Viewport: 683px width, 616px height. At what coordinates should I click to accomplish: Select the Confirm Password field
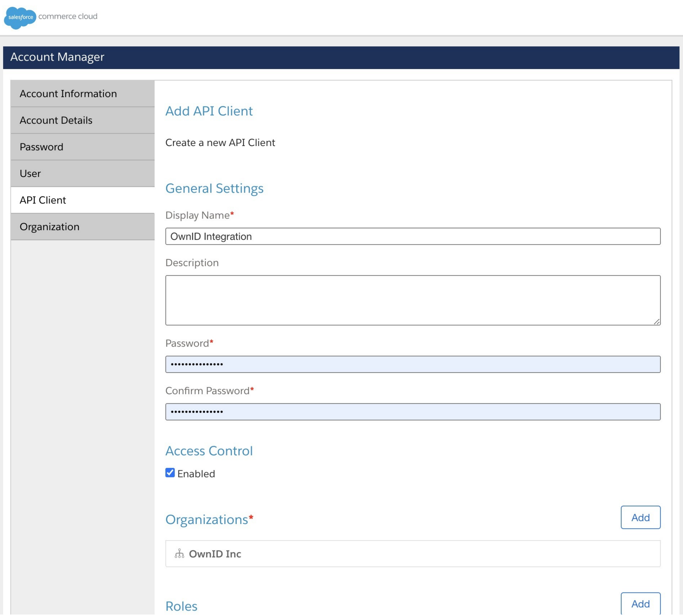point(412,411)
